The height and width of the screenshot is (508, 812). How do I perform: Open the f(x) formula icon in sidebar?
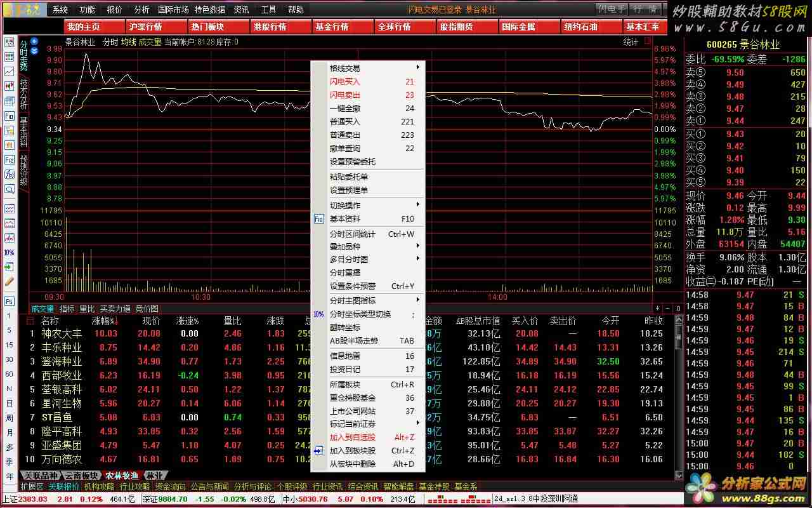click(10, 175)
